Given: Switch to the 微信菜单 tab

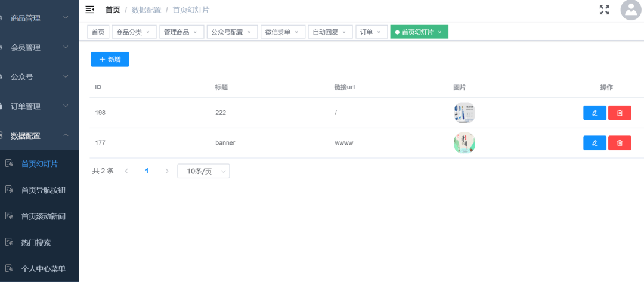Looking at the screenshot, I should 277,32.
